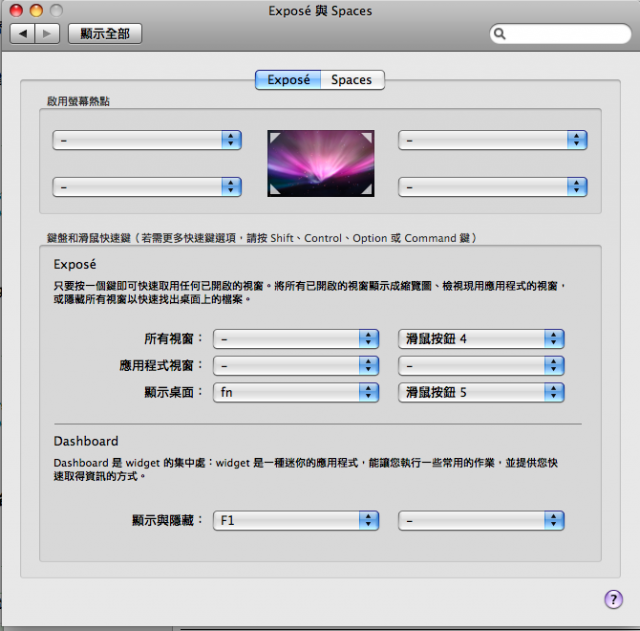This screenshot has height=631, width=640.
Task: Open bottom-right hot corner dropdown
Action: coord(493,187)
